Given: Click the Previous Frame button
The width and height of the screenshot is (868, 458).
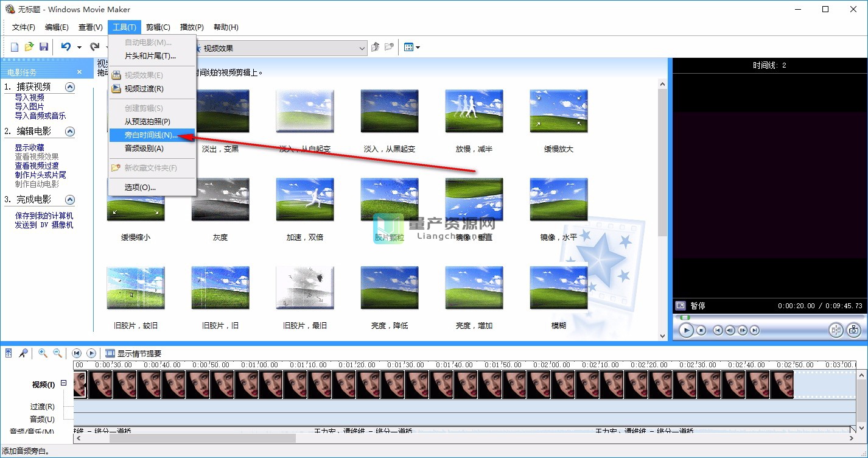Looking at the screenshot, I should pyautogui.click(x=730, y=330).
